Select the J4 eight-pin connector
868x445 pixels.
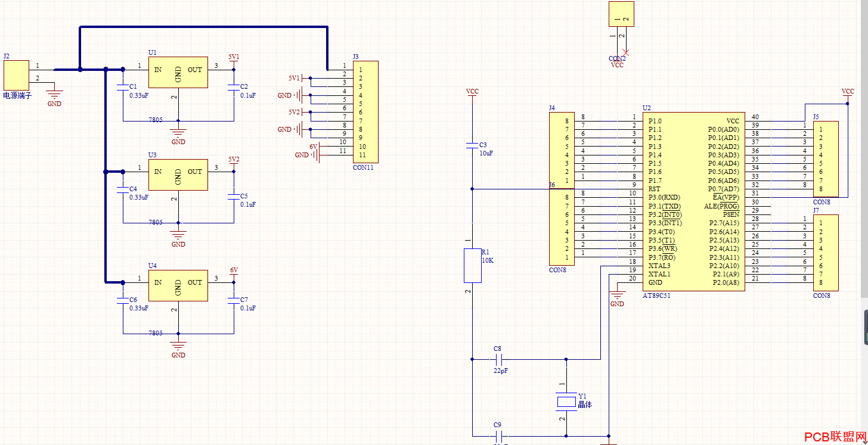tap(562, 150)
